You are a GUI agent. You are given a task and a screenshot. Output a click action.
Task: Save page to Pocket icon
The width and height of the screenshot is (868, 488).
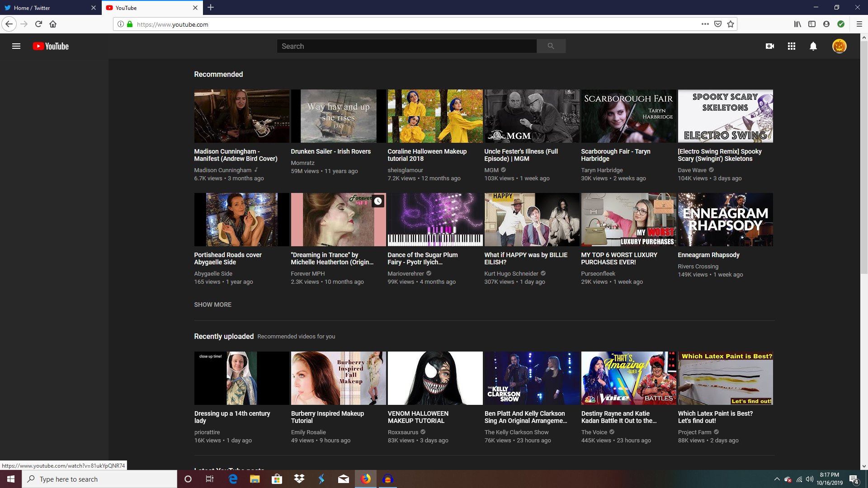[x=718, y=24]
